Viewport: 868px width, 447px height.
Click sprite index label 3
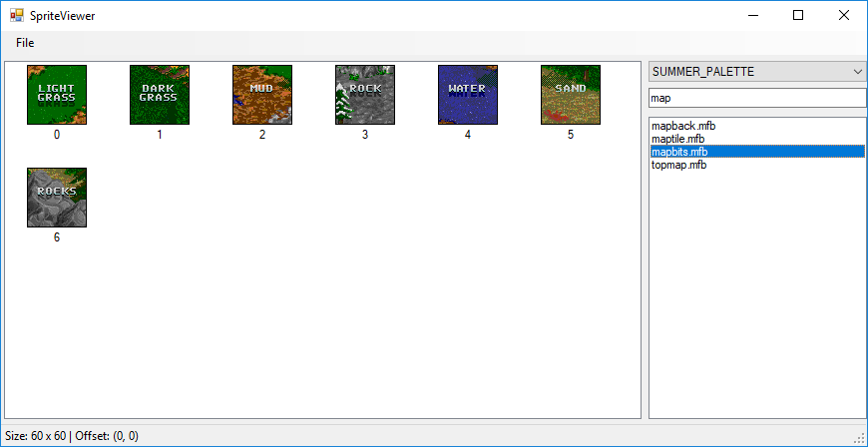click(x=365, y=135)
